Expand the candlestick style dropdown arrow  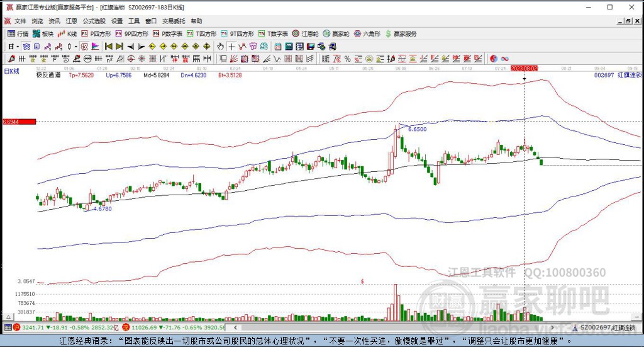[77, 46]
